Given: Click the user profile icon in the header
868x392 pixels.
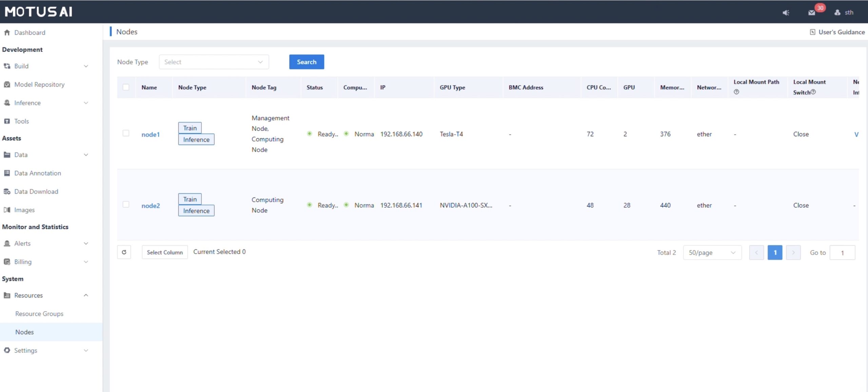Looking at the screenshot, I should [x=837, y=13].
